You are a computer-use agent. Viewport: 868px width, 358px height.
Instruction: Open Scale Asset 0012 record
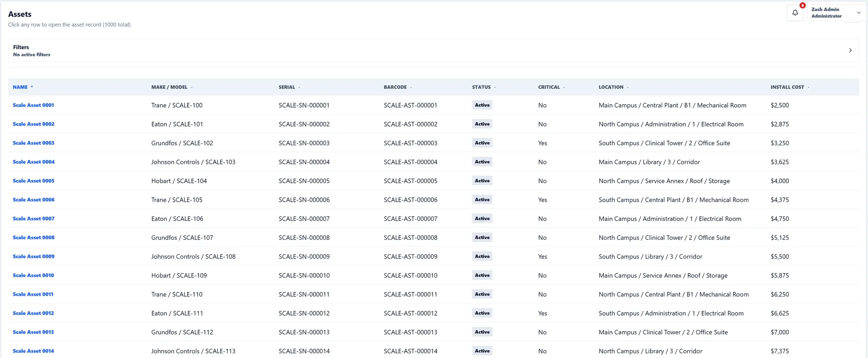pos(33,313)
